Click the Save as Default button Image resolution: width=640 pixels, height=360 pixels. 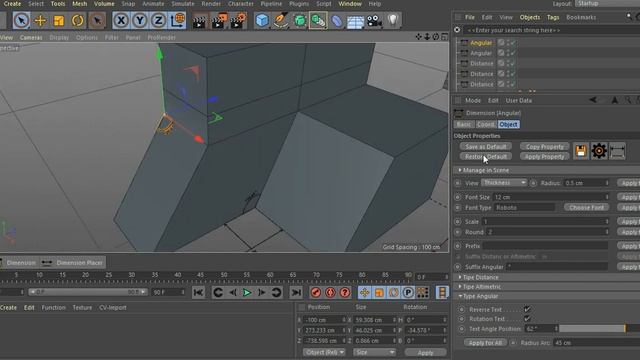486,147
